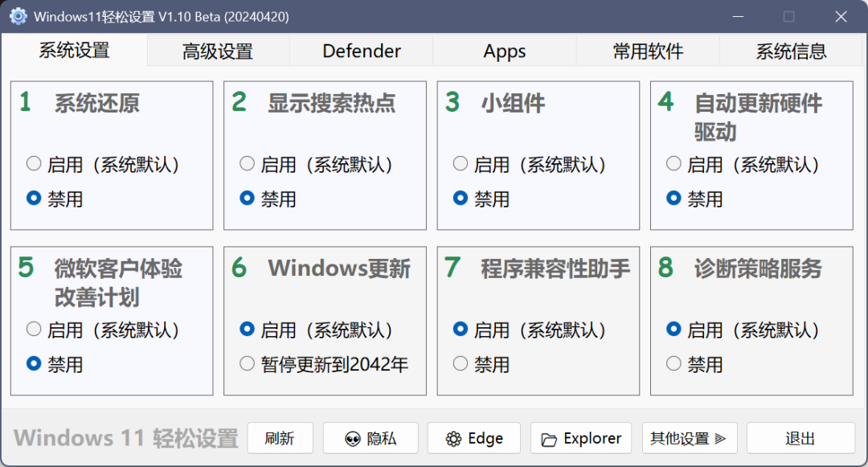Disable 诊断策略服务

click(x=674, y=364)
